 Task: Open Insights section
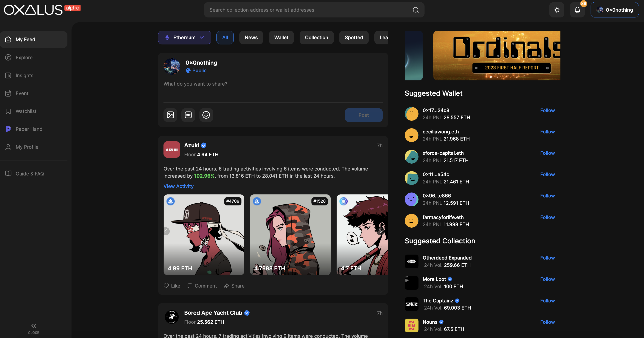(34, 75)
